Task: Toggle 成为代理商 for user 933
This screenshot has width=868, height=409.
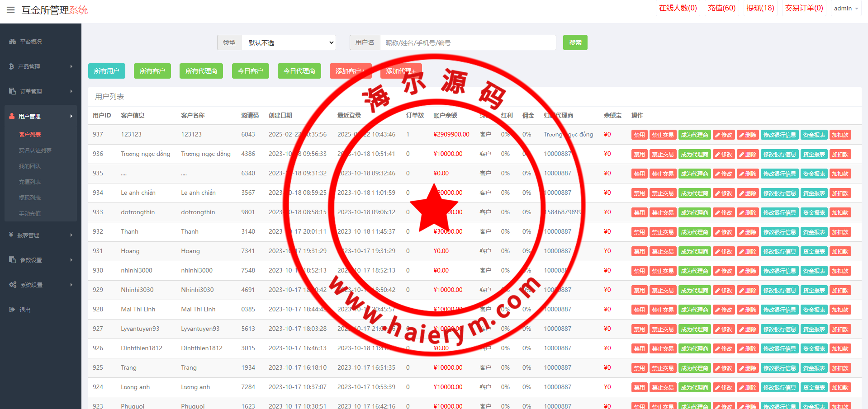Action: click(x=694, y=212)
